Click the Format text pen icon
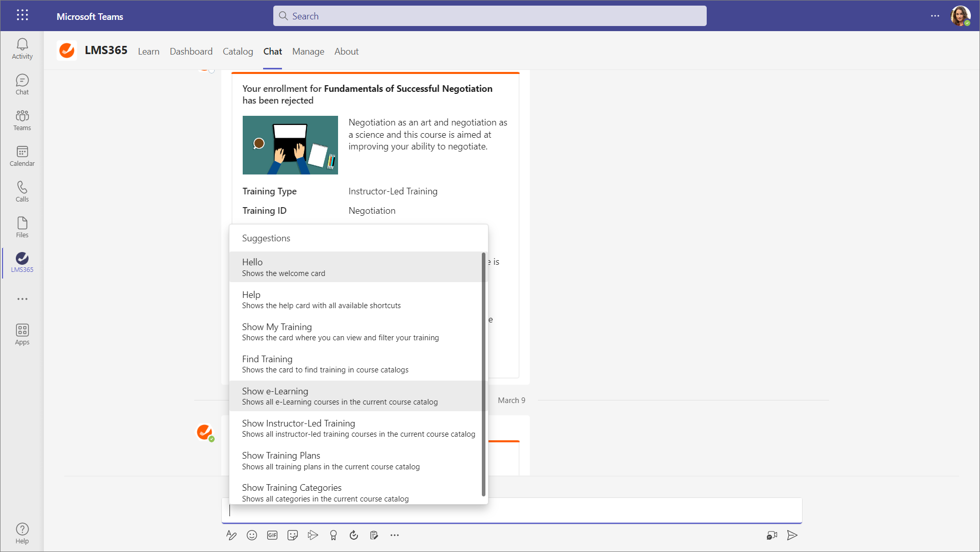Screen dimensions: 980x552 (x=231, y=535)
